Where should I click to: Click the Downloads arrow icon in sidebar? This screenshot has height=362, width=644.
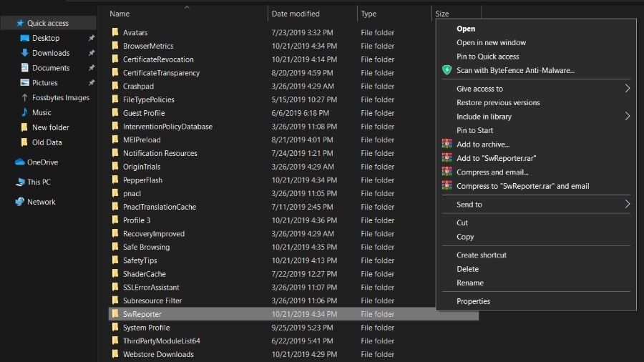click(x=24, y=52)
